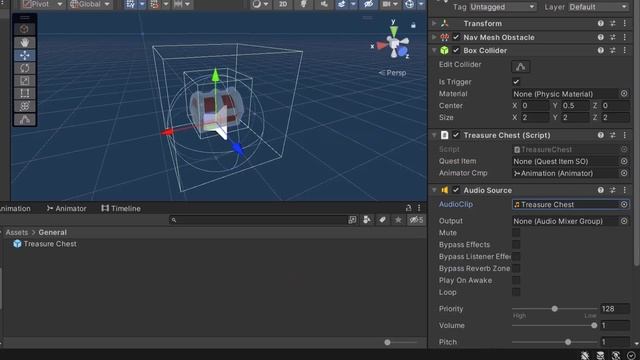Click the scene view lock icon near the gizmo
Screen dimensions: 640x360
click(413, 25)
